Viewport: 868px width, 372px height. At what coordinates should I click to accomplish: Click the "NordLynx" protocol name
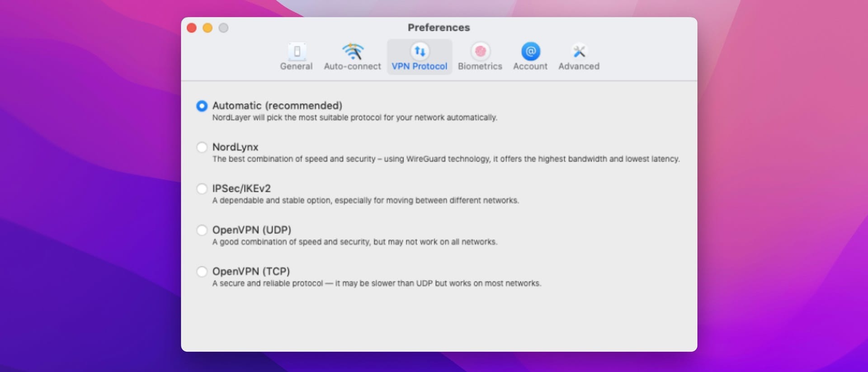(x=235, y=147)
